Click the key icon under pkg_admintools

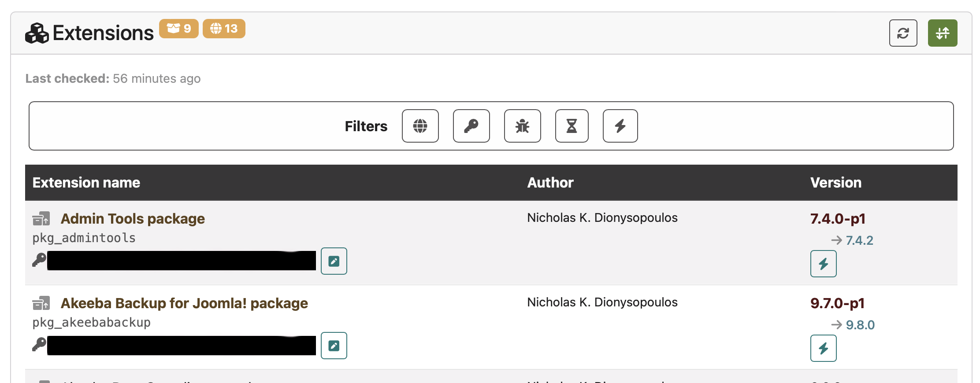39,260
